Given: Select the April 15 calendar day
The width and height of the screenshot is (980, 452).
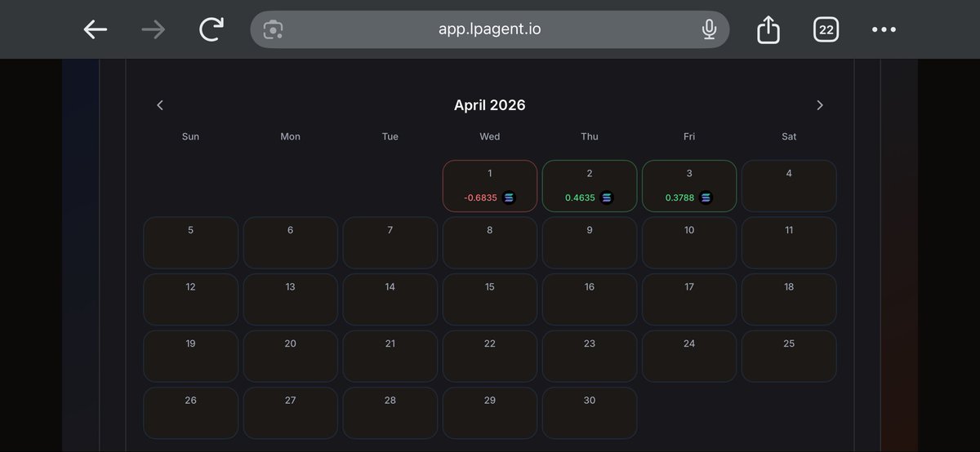Looking at the screenshot, I should tap(490, 299).
